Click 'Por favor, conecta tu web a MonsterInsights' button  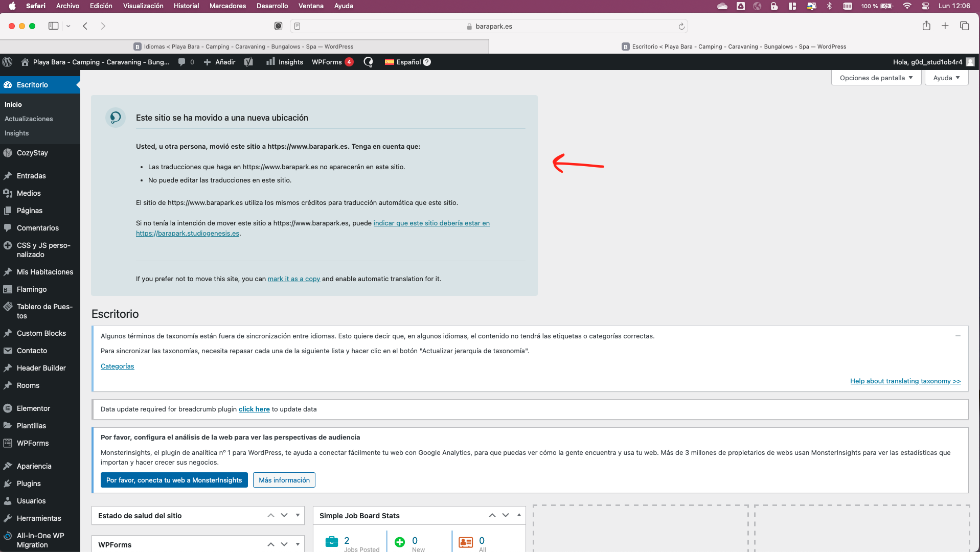174,480
